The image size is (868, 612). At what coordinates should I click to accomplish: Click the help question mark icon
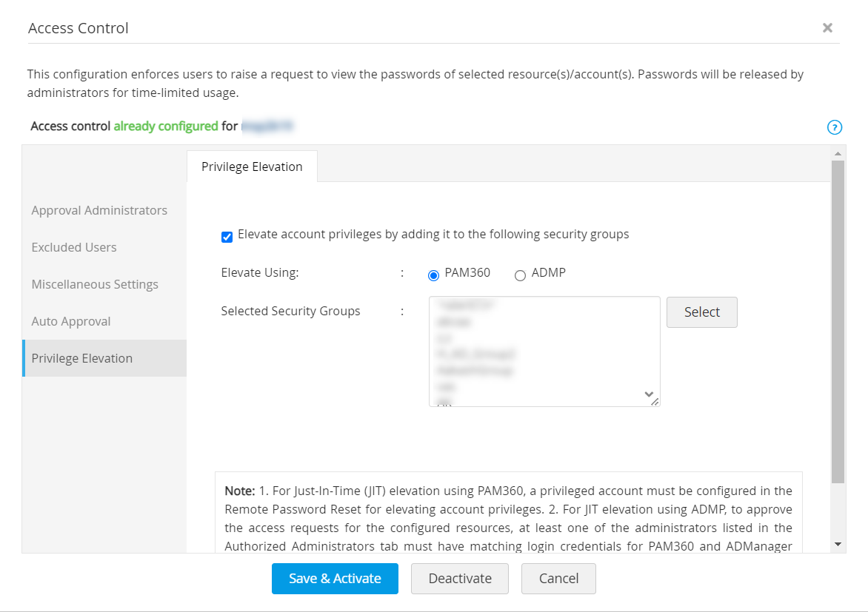[x=835, y=127]
